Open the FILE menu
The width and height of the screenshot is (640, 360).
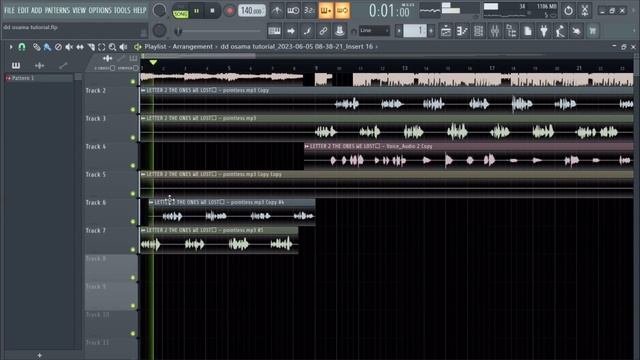click(9, 10)
